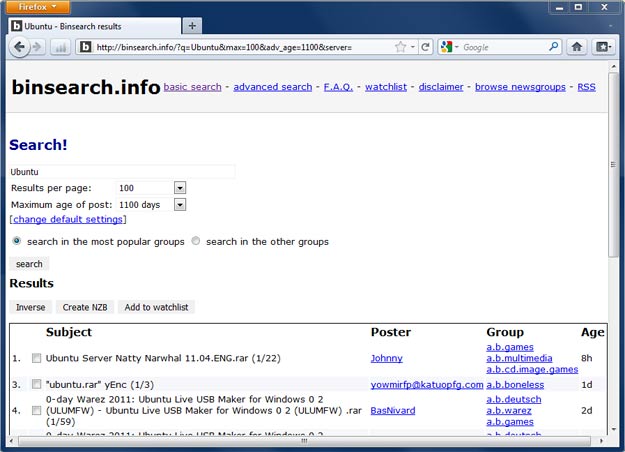Viewport: 625px width, 452px height.
Task: Open the a.b.deutsch group link in row 4
Action: point(513,399)
